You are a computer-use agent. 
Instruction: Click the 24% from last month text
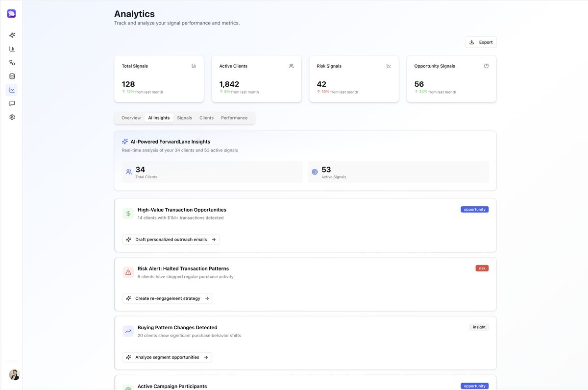coord(435,92)
